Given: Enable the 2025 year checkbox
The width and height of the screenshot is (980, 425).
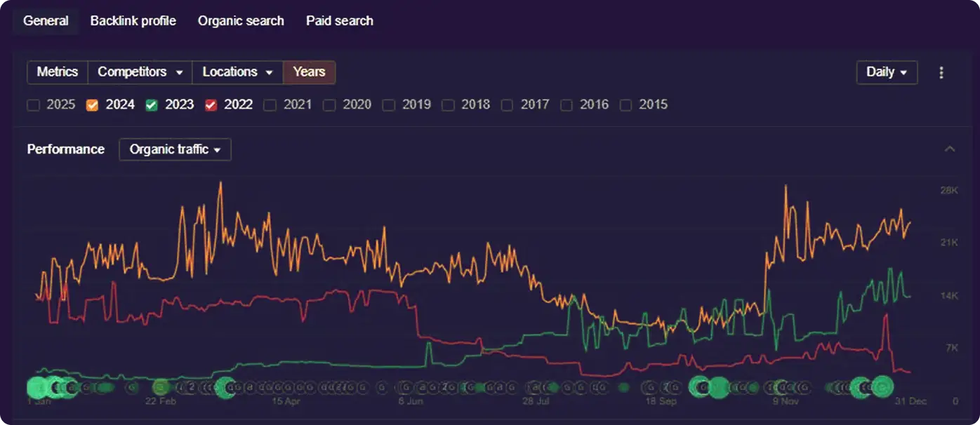Looking at the screenshot, I should click(x=33, y=105).
